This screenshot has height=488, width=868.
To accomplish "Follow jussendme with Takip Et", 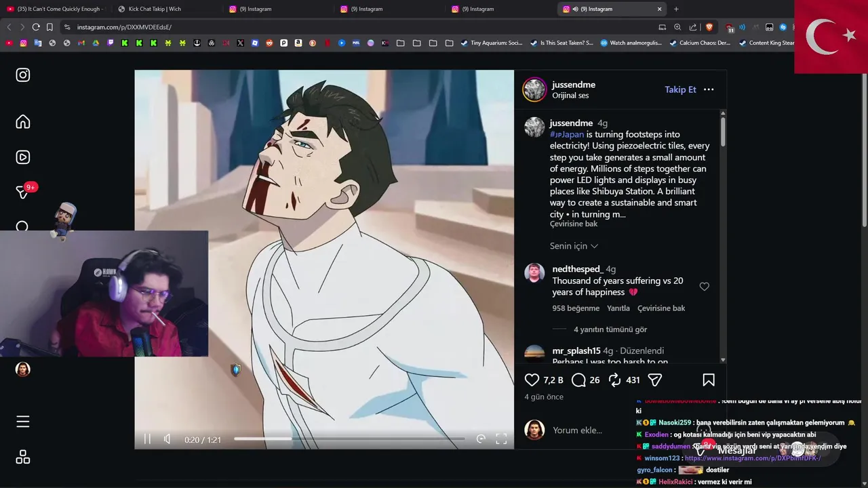I will click(680, 89).
